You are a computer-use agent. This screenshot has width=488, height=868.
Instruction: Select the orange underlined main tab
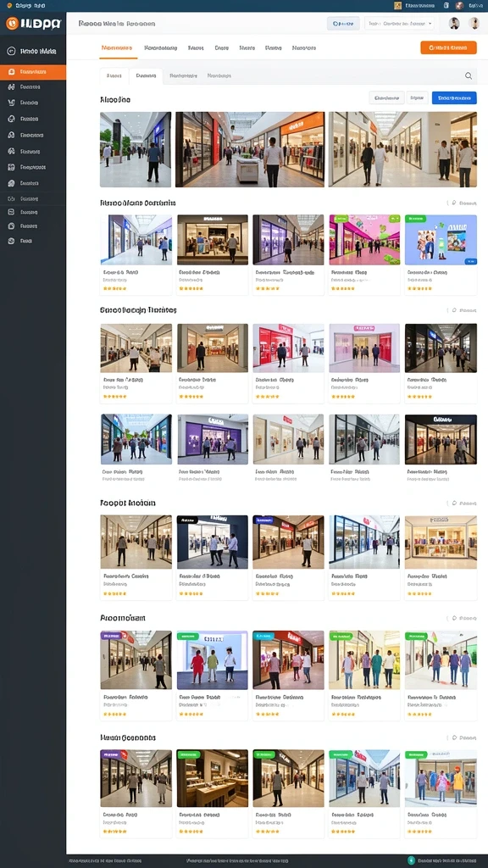[117, 48]
